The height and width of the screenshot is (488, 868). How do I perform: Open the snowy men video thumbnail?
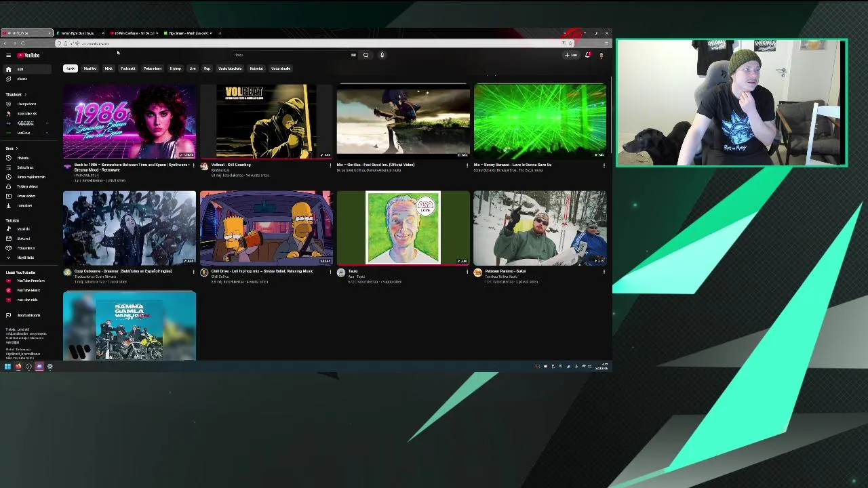(540, 228)
